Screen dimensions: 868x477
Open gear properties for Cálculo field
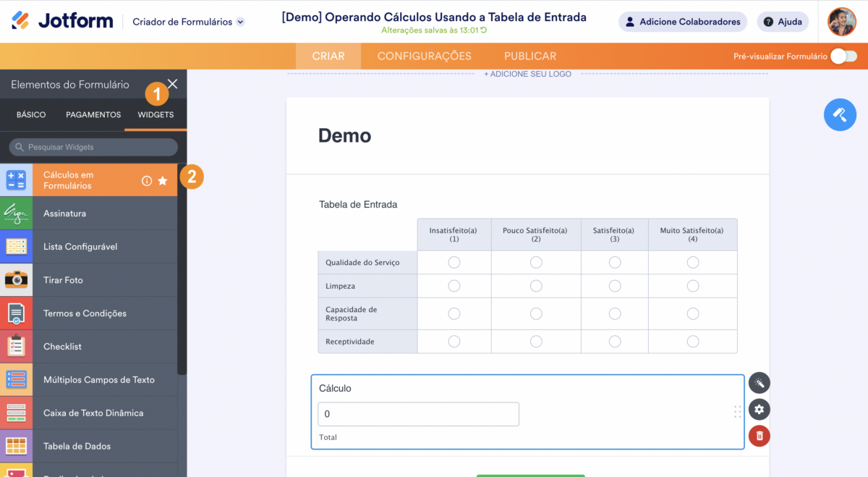click(759, 409)
